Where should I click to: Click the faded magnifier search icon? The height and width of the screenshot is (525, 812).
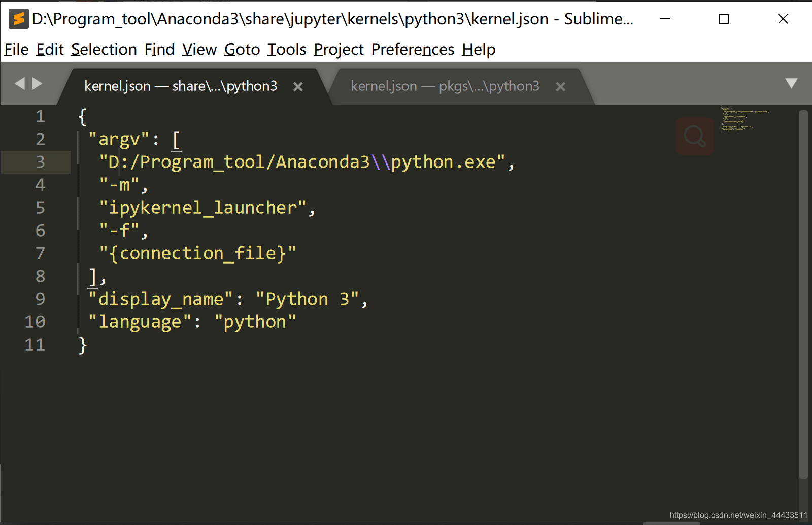pyautogui.click(x=695, y=136)
